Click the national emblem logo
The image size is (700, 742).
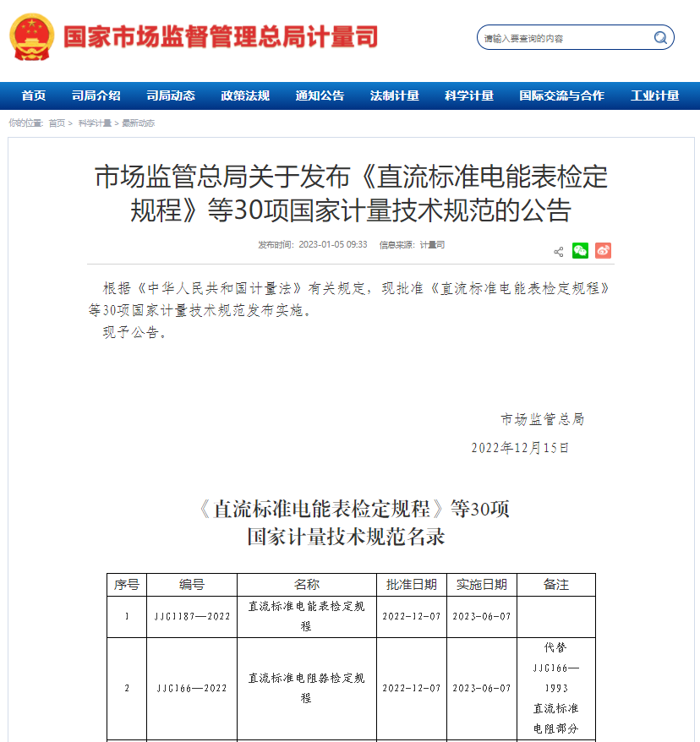(31, 37)
